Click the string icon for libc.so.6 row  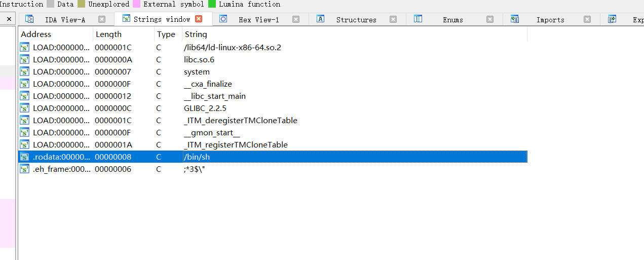24,60
